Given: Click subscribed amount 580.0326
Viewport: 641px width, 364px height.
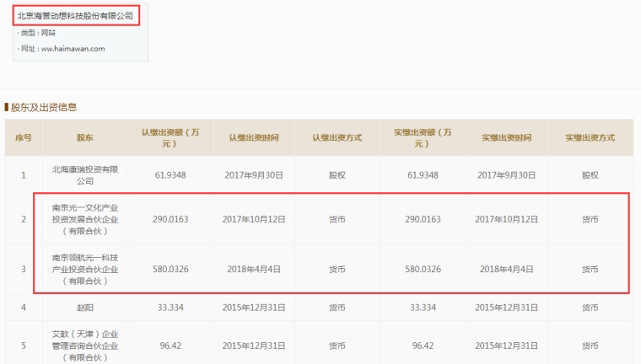Looking at the screenshot, I should (170, 270).
